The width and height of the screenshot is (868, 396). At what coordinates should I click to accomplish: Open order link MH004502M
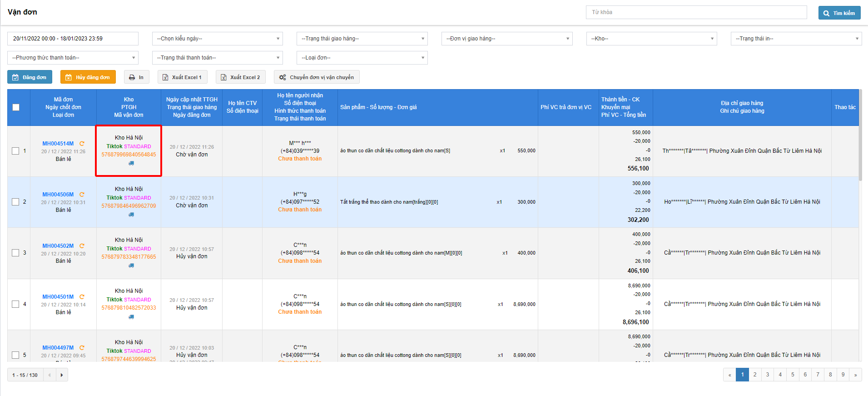coord(58,246)
